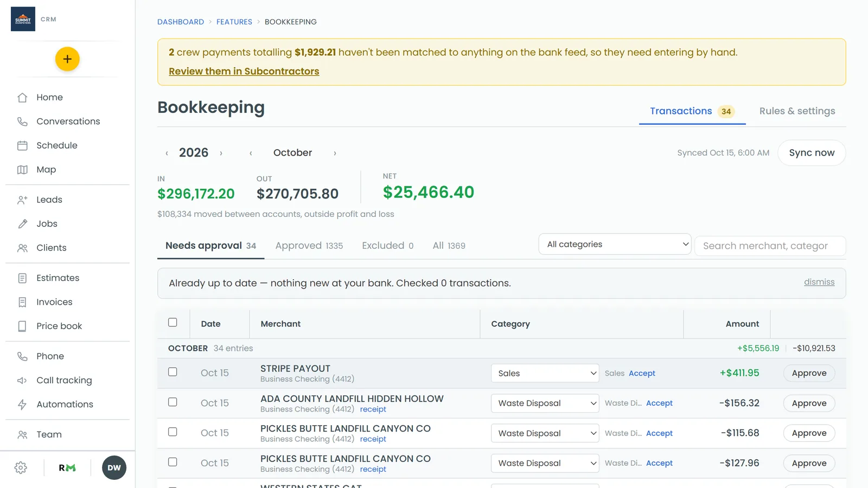Dismiss the up-to-date notice

[819, 282]
